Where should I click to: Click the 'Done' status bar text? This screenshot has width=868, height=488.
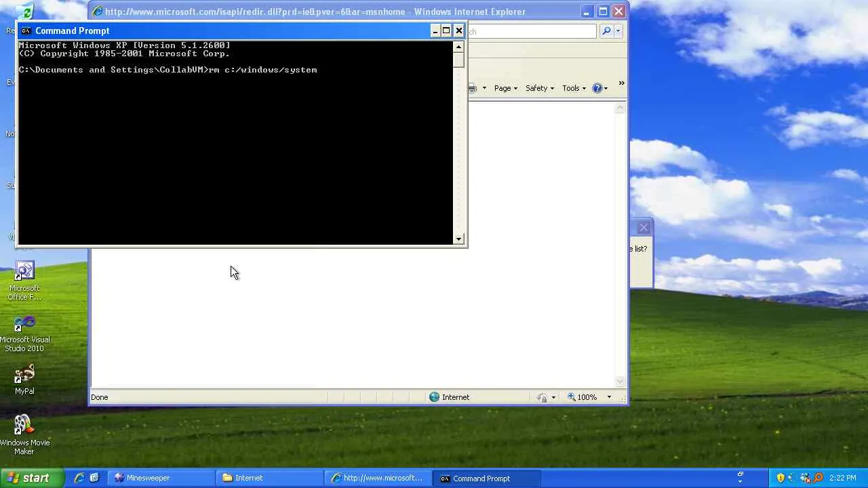click(100, 397)
